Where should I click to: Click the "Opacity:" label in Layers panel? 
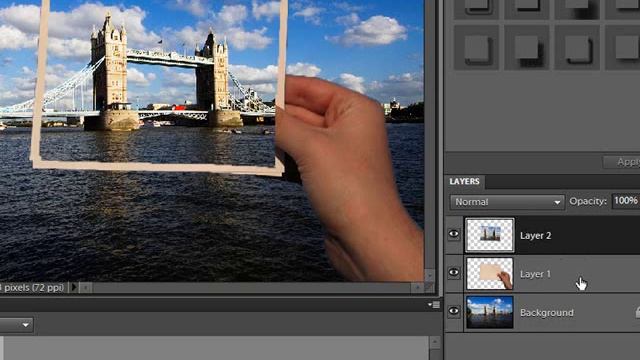point(588,201)
